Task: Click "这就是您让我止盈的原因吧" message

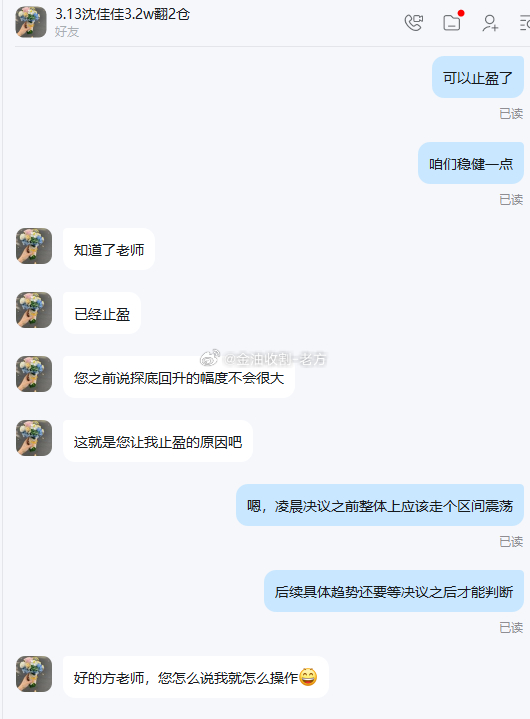Action: 158,441
